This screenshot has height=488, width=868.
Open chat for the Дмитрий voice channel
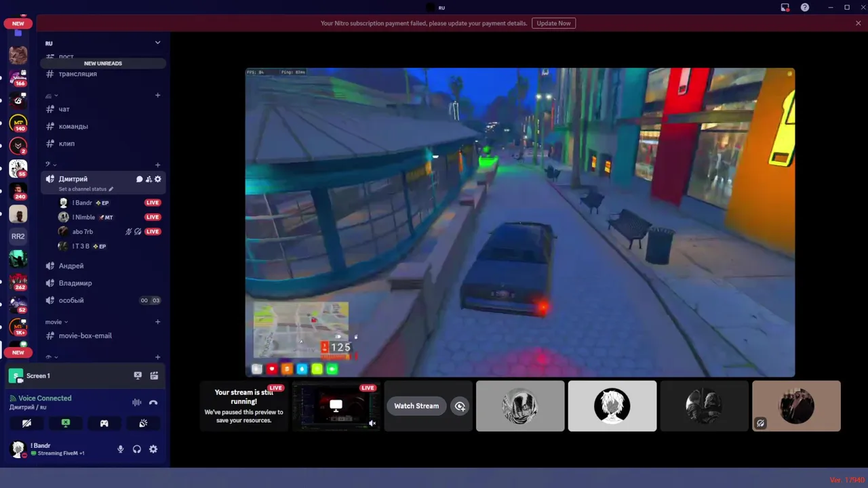[x=139, y=179]
